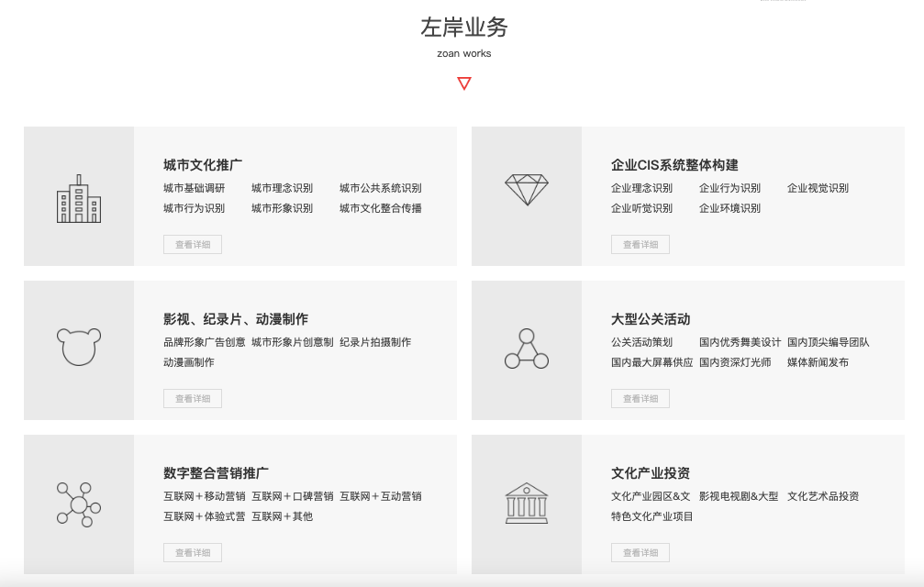This screenshot has height=587, width=924.
Task: Open the 企业理念识别 link
Action: (641, 188)
